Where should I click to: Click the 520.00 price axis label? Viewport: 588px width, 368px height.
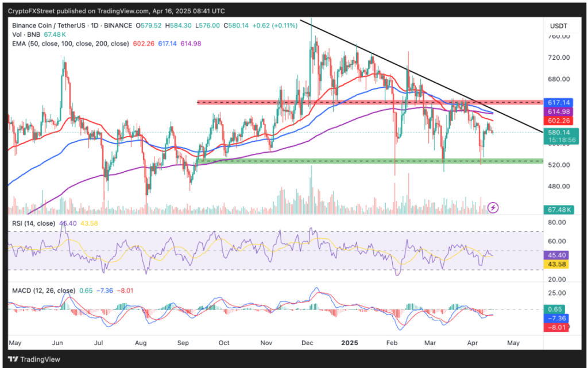click(559, 165)
